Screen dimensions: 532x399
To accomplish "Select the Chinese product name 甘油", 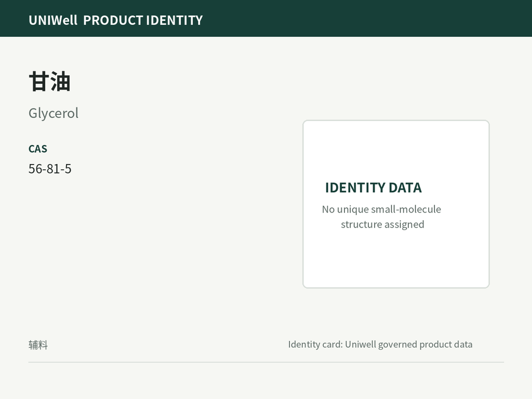I will click(49, 82).
